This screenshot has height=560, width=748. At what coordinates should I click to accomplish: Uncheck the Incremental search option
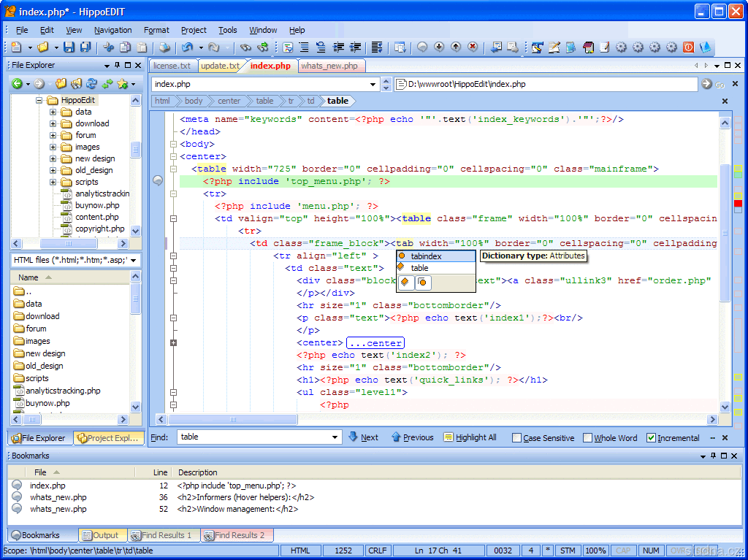[651, 438]
